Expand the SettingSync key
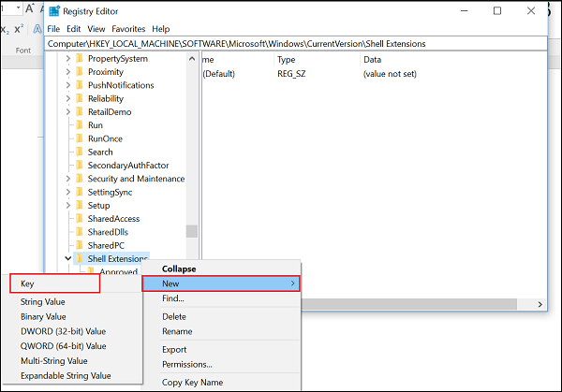Screen dimensions: 562x392 (68, 192)
